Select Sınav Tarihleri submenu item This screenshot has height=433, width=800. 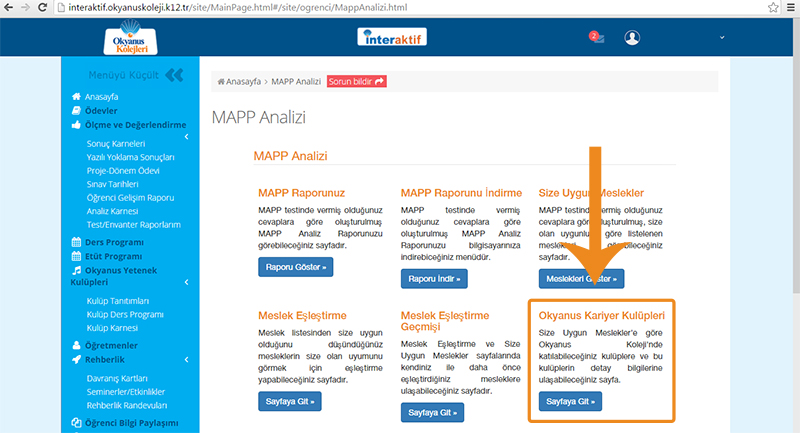(x=112, y=184)
